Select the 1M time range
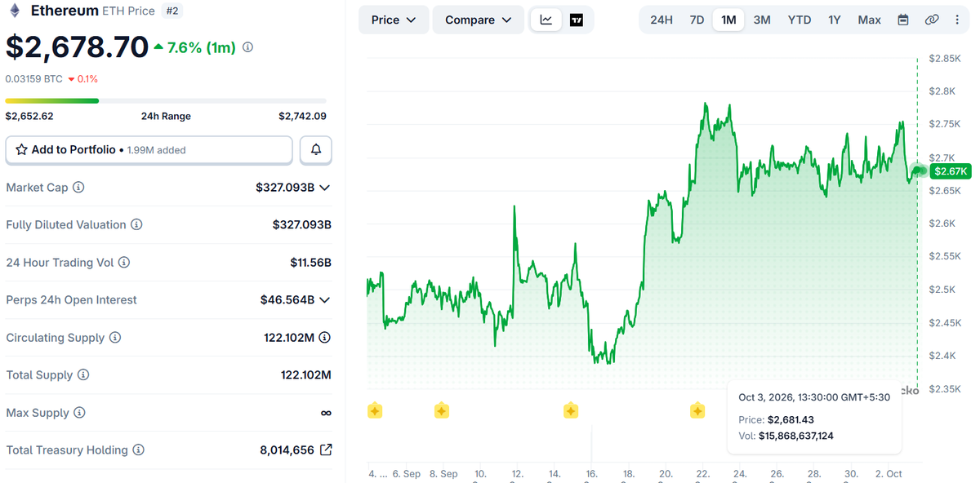The image size is (980, 483). point(728,20)
